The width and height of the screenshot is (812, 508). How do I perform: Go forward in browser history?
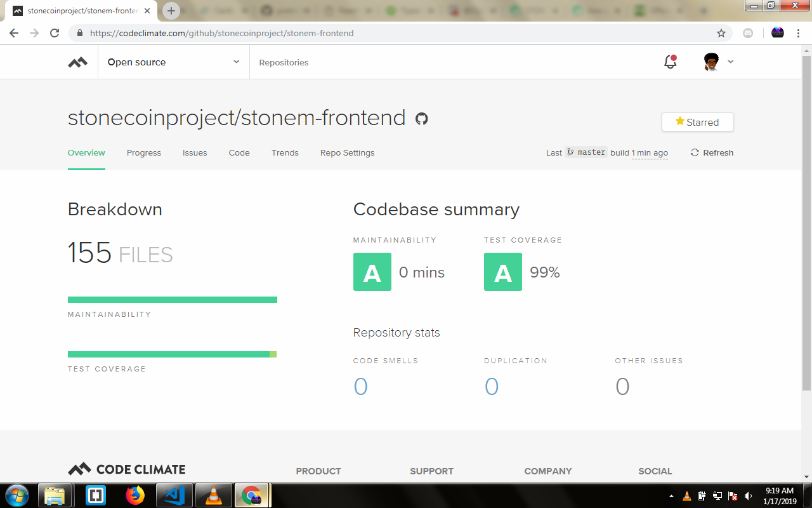click(34, 33)
